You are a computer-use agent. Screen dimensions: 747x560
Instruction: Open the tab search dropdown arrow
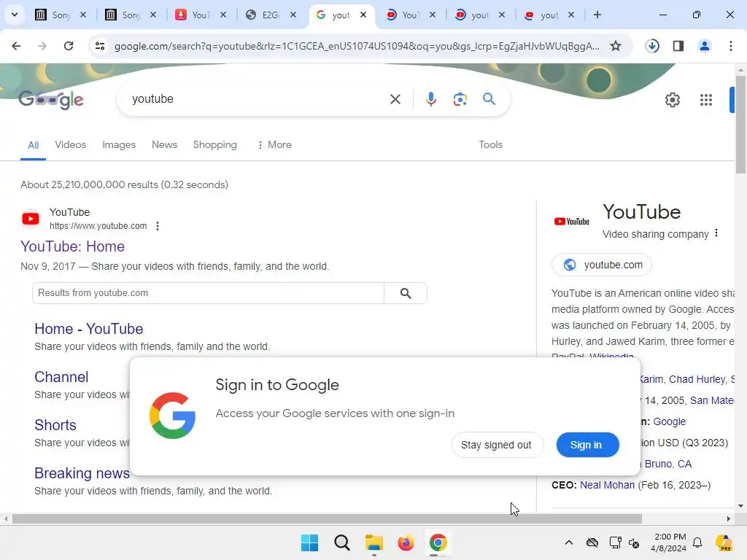pos(15,15)
